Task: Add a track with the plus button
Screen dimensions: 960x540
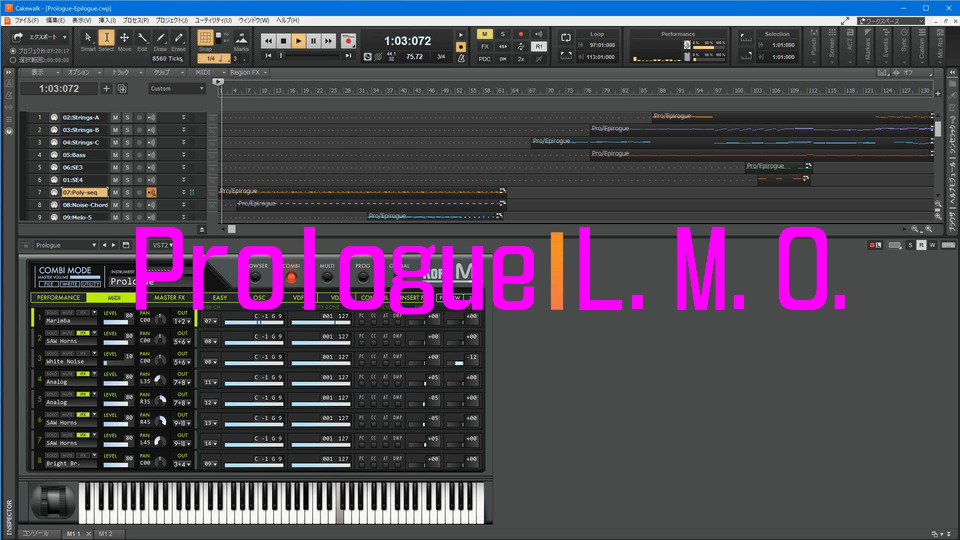Action: pyautogui.click(x=106, y=89)
